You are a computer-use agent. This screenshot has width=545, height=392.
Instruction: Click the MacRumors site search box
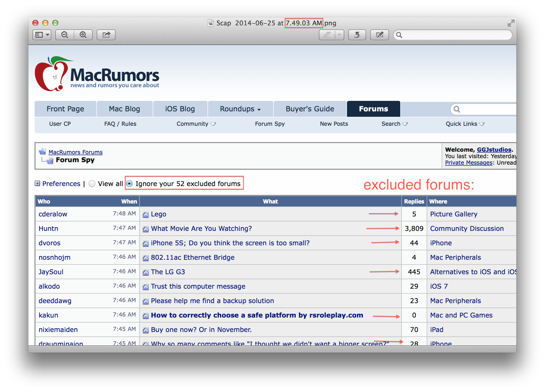[x=483, y=109]
